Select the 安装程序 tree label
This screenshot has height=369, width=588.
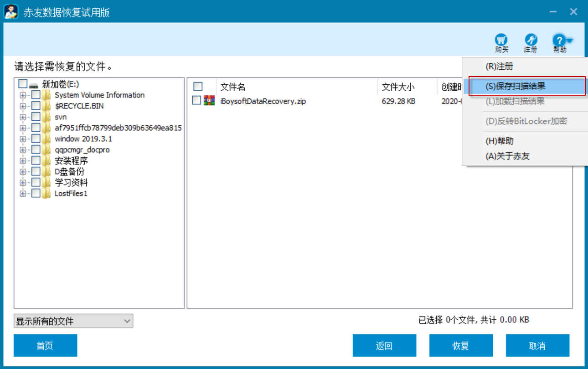(x=71, y=161)
